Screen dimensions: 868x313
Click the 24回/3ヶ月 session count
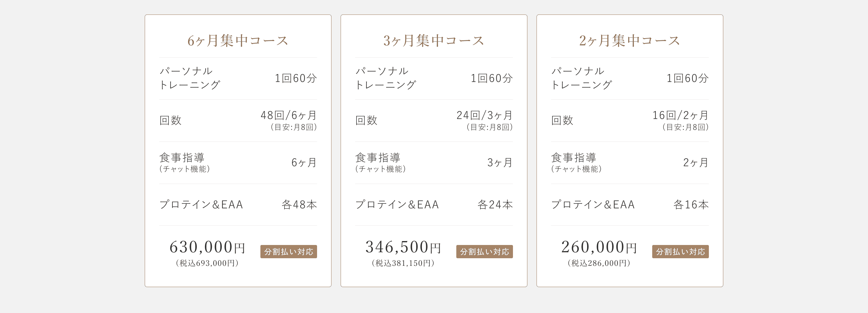(484, 116)
